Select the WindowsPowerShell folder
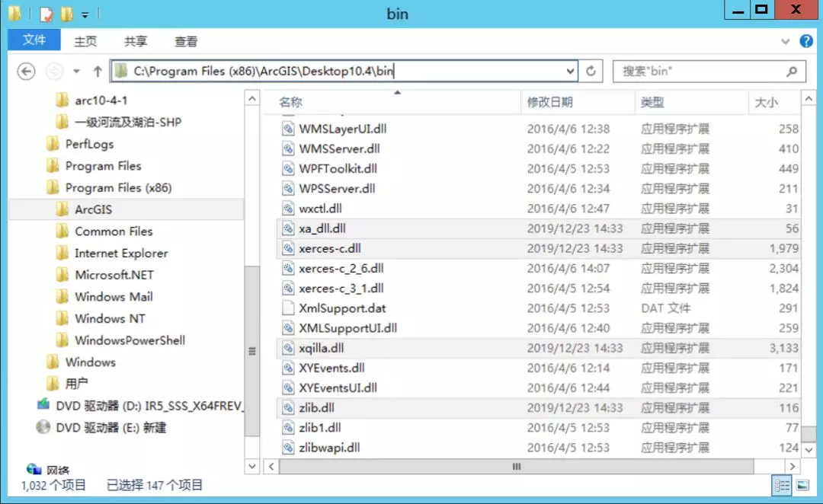This screenshot has width=823, height=504. pyautogui.click(x=120, y=340)
